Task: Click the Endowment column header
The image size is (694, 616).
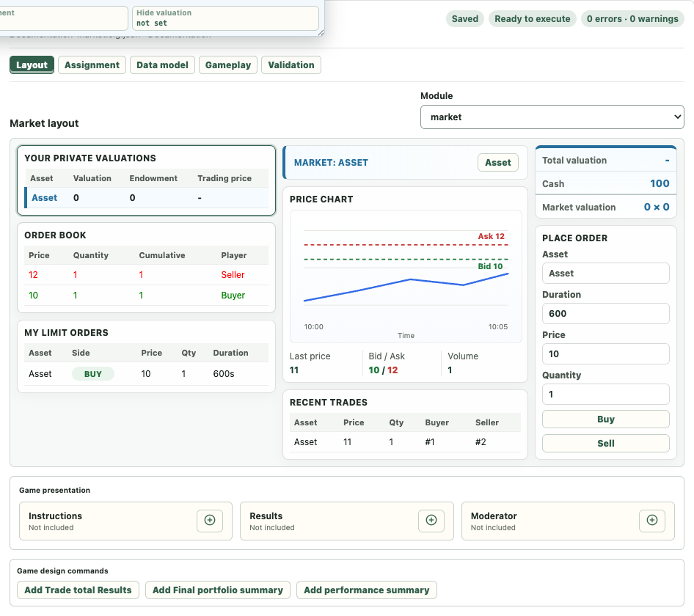Action: 153,178
